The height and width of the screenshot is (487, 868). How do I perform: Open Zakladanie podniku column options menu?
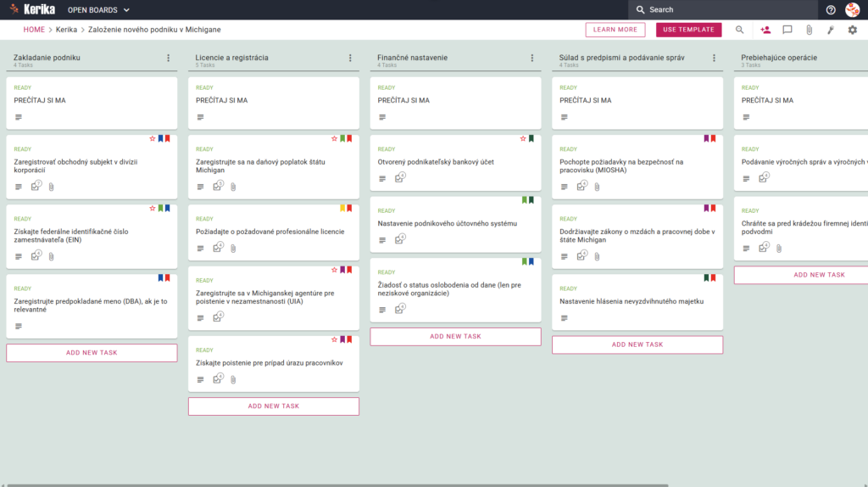169,58
